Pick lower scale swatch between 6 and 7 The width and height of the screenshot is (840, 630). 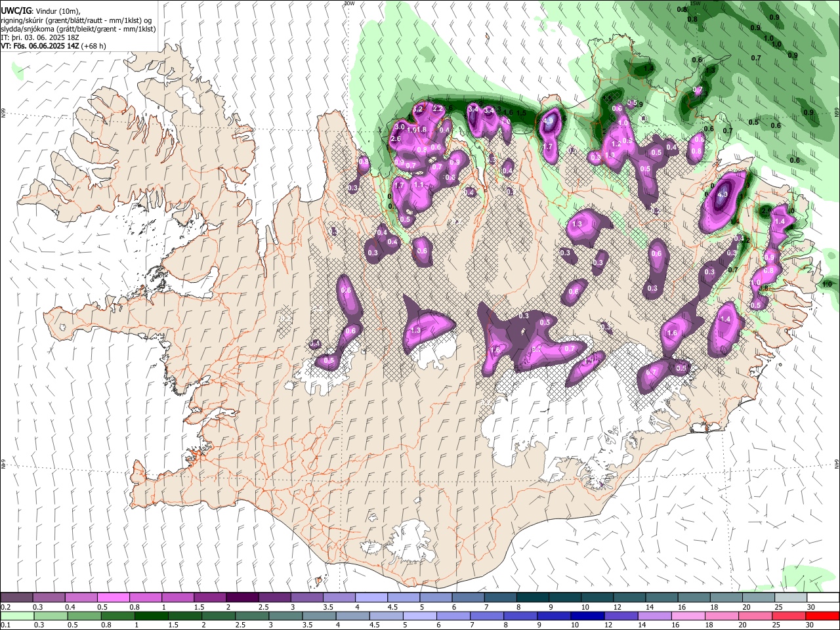[453, 616]
